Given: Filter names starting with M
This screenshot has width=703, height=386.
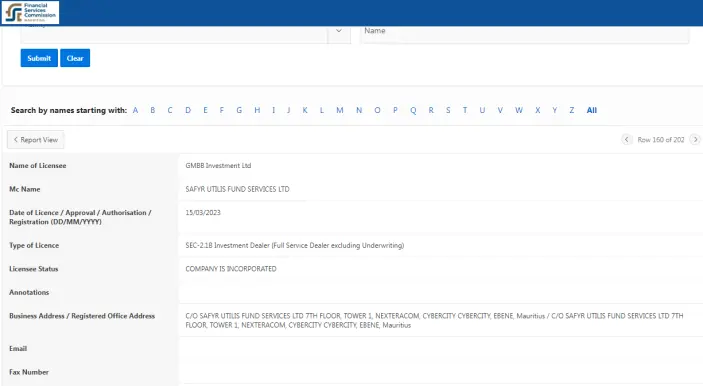Looking at the screenshot, I should 340,110.
